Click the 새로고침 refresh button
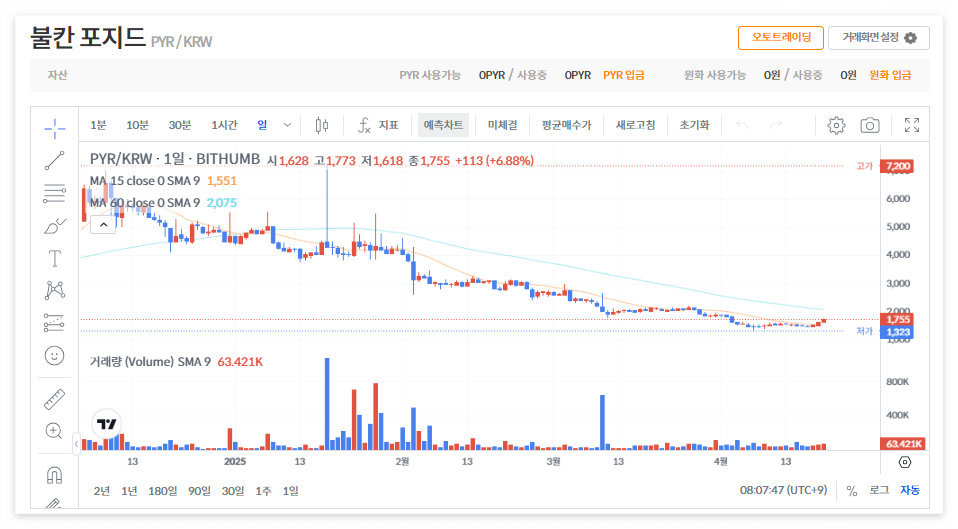 635,125
